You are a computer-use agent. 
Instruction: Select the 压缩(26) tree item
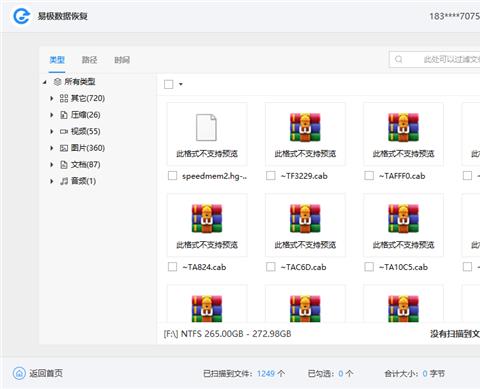coord(86,115)
